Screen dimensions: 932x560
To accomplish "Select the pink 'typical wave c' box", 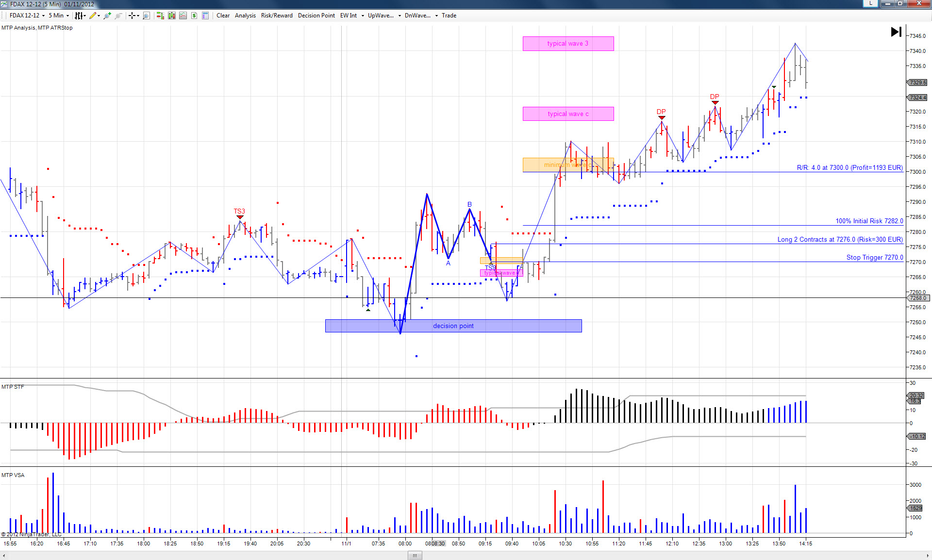I will pos(568,114).
